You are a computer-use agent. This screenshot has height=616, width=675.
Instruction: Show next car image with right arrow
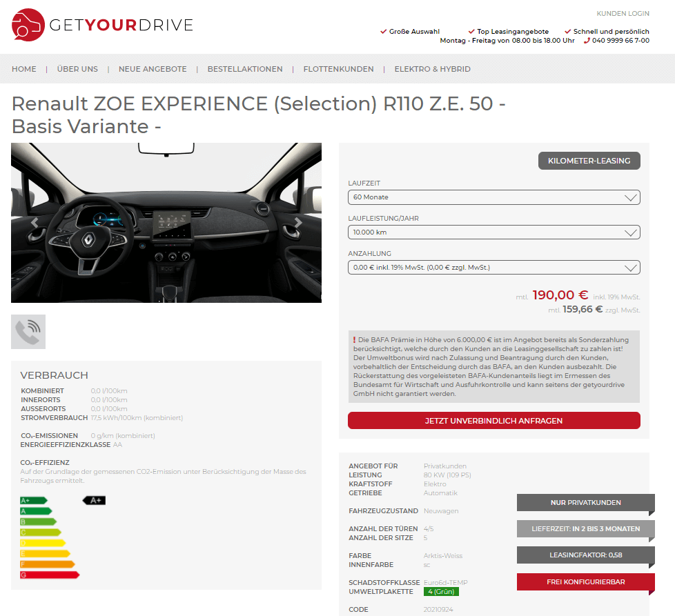(298, 222)
